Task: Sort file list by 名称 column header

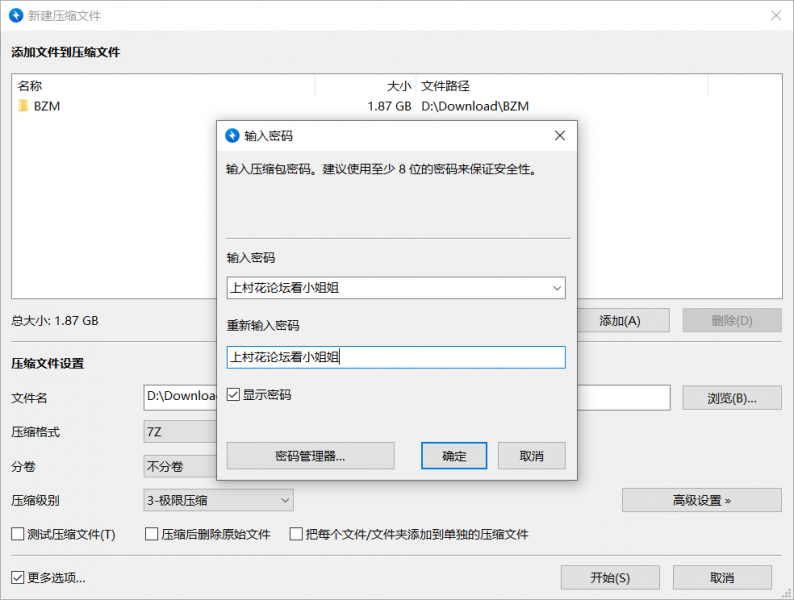Action: (x=160, y=86)
